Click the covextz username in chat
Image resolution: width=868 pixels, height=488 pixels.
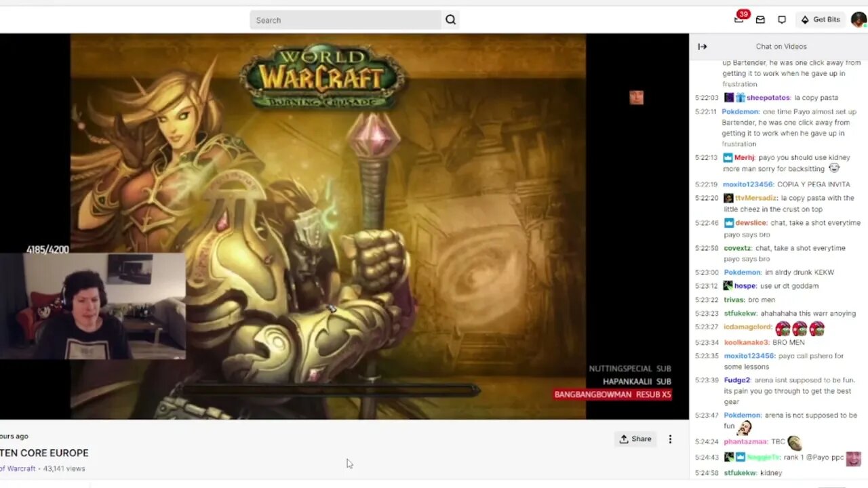[737, 248]
